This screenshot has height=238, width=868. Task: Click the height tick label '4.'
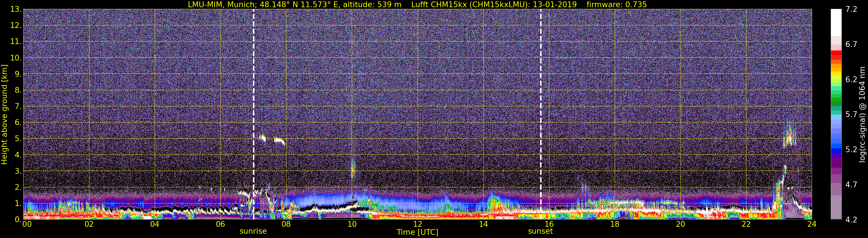coord(18,155)
